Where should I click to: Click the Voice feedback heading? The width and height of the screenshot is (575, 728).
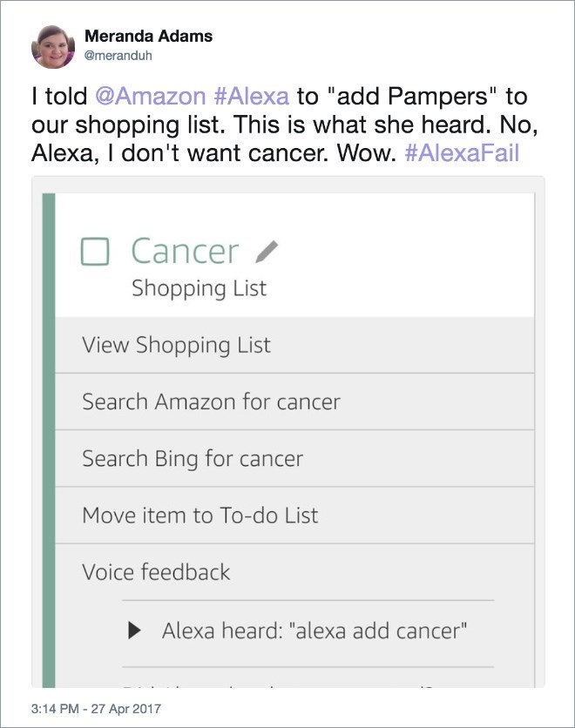156,572
